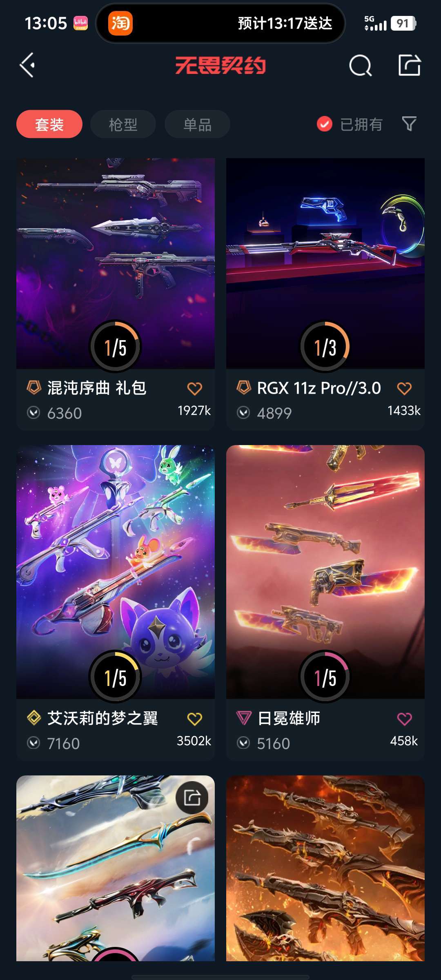Open the Taobao delivery status pill
Screen dimensions: 441x980
(x=220, y=23)
